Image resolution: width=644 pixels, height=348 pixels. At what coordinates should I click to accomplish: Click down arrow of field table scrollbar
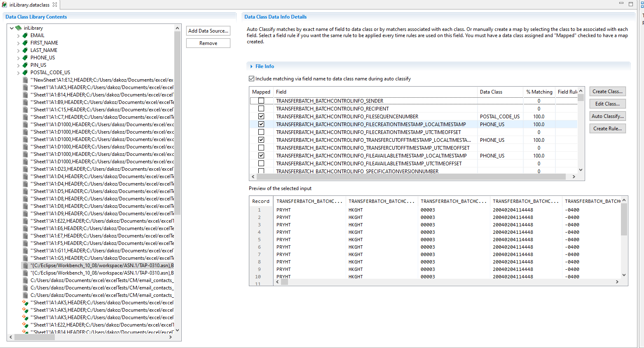coord(581,169)
